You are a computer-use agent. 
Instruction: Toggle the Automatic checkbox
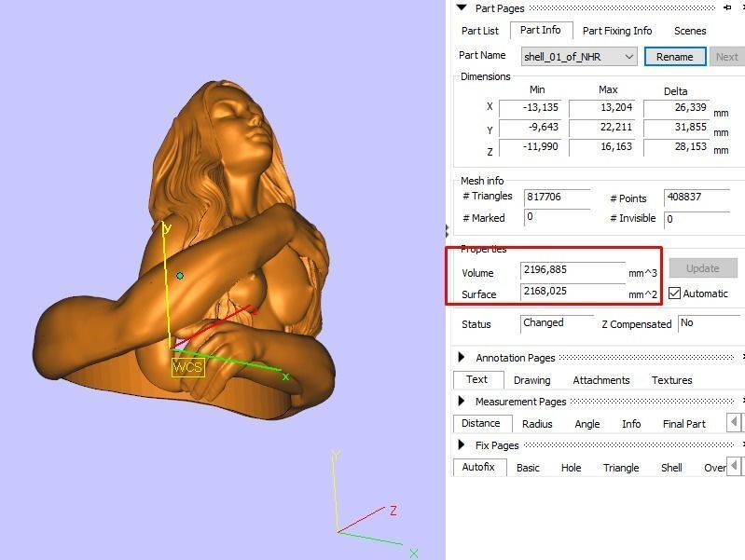tap(674, 294)
